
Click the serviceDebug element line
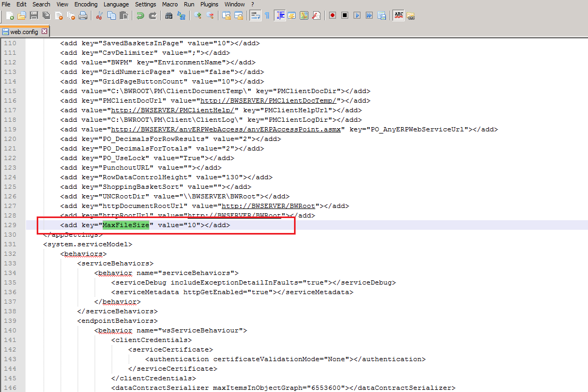tap(254, 282)
